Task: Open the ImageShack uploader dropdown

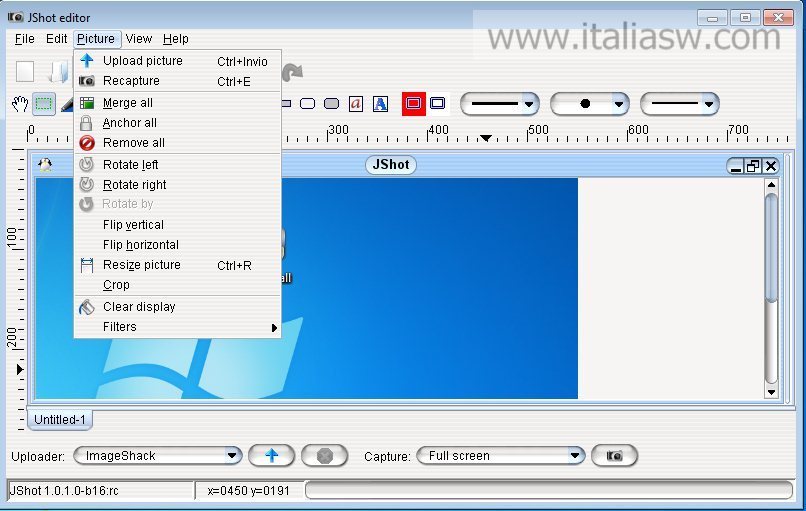Action: click(x=158, y=456)
